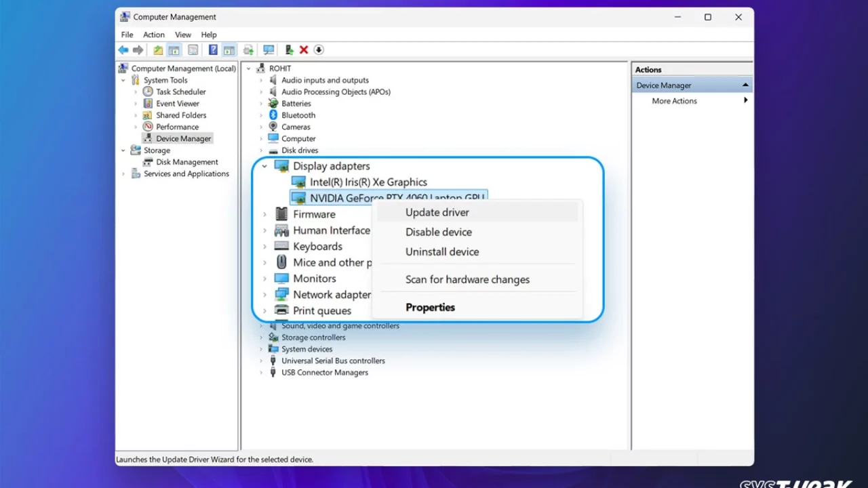
Task: Select the Intel(R) Iris(R) Xe Graphics adapter
Action: point(368,182)
